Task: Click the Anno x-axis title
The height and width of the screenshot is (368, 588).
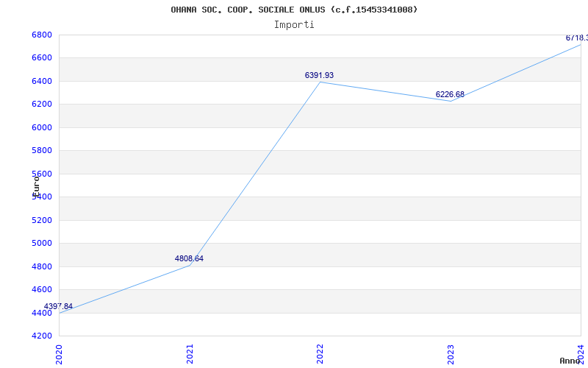Action: (x=570, y=361)
